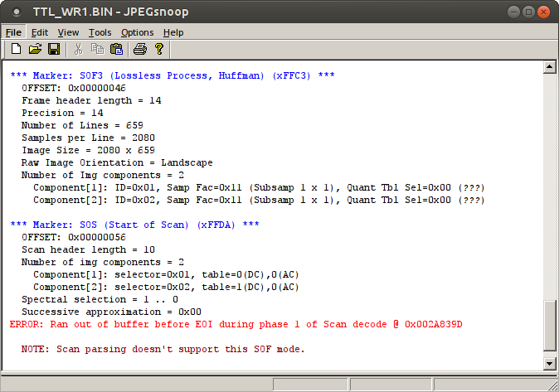
Task: Click the window resize grip in status bar
Action: coord(553,386)
